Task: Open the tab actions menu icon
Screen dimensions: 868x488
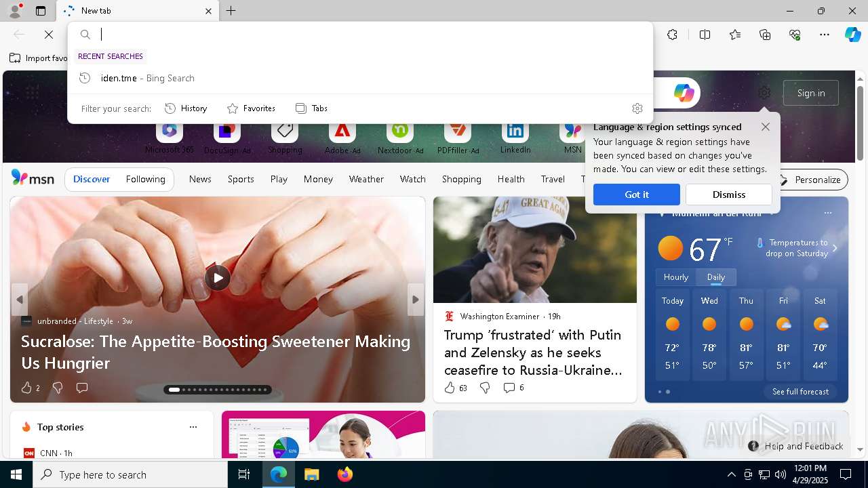Action: 41,11
